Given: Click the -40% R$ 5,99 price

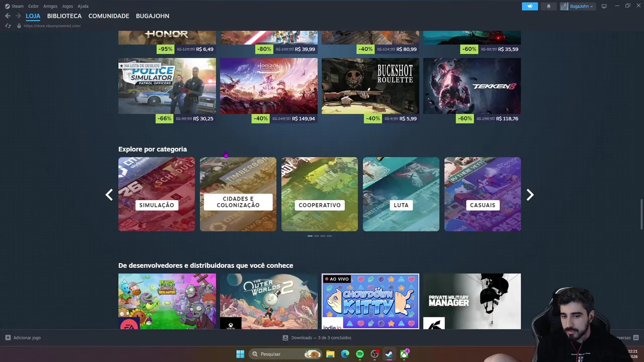Looking at the screenshot, I should point(391,119).
